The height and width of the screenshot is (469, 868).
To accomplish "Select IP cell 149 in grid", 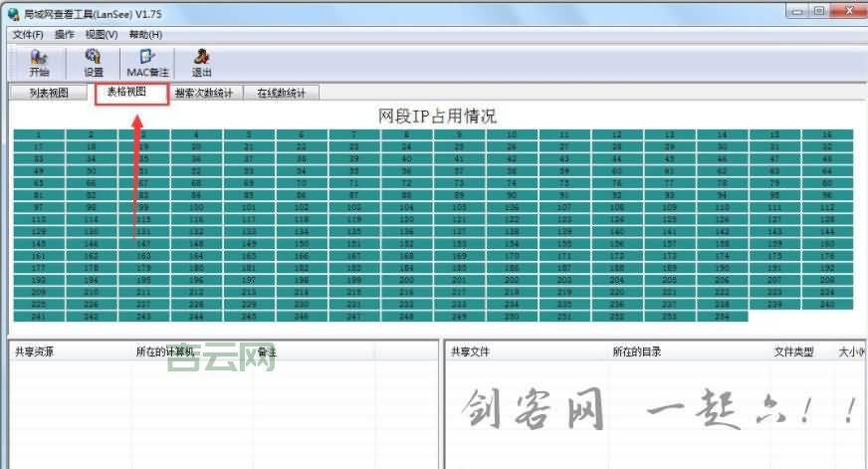I will pyautogui.click(x=249, y=244).
